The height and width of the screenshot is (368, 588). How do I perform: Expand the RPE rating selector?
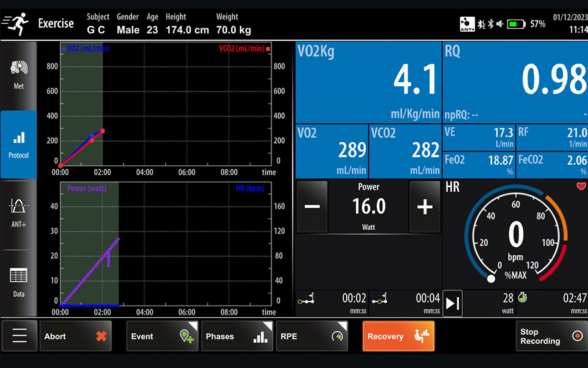coord(312,336)
